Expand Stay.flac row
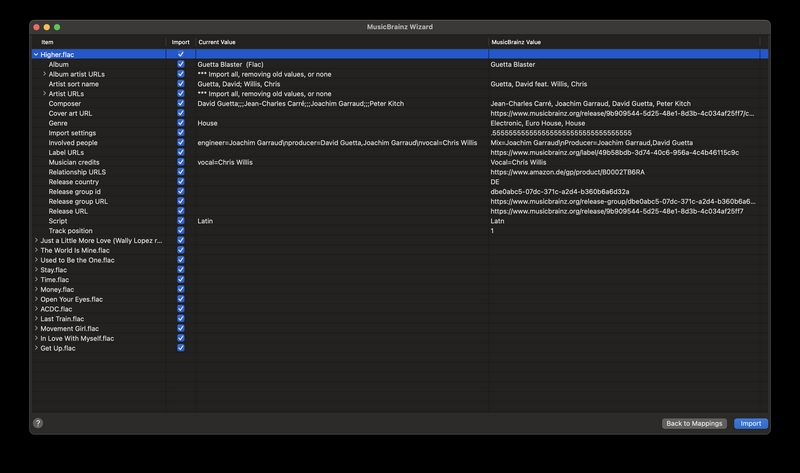 [36, 269]
